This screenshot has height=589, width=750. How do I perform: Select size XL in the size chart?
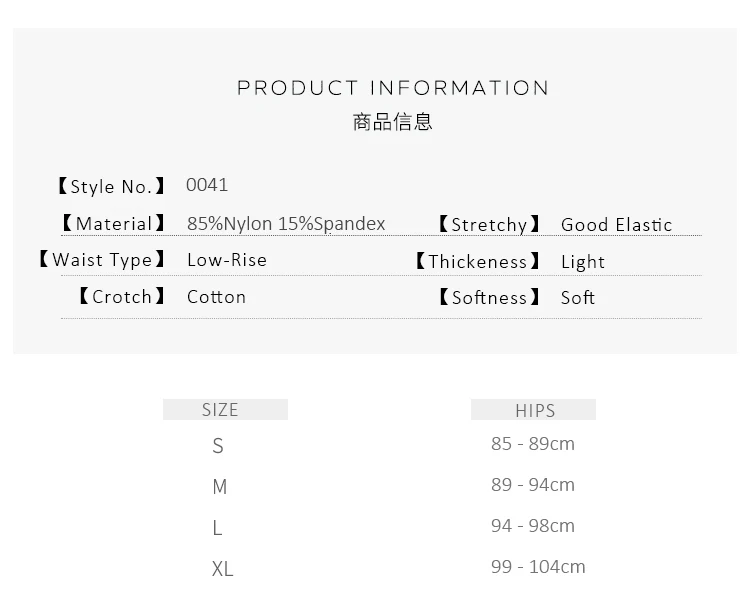click(x=222, y=569)
